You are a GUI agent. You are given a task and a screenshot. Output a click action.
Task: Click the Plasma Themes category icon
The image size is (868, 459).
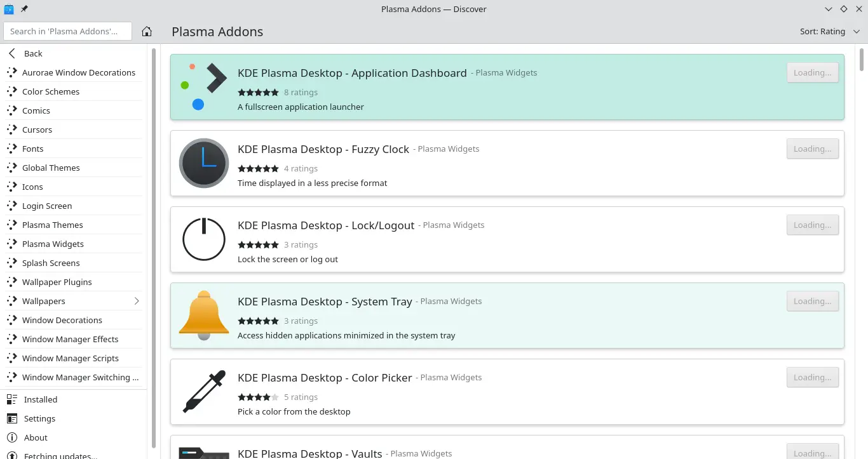[12, 225]
